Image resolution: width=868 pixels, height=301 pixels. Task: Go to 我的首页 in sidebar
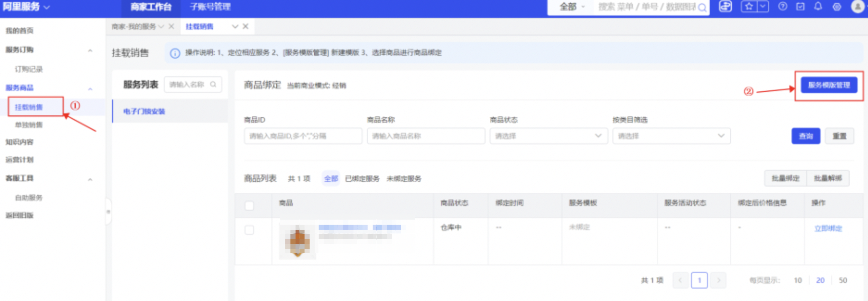(x=20, y=31)
